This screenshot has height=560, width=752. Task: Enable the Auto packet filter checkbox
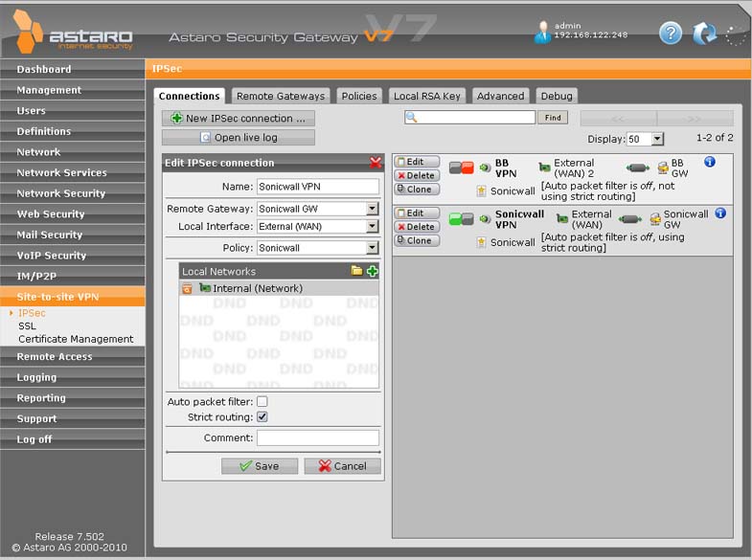point(262,401)
